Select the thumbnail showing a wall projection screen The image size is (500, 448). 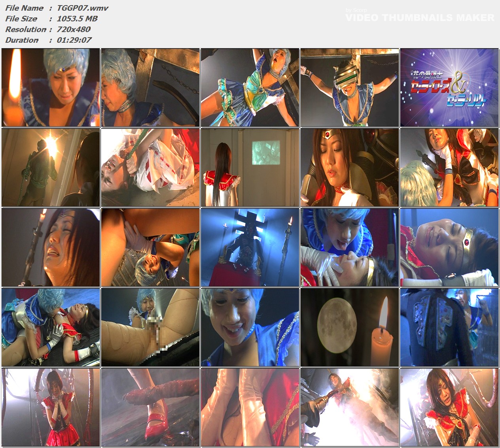[x=250, y=167]
